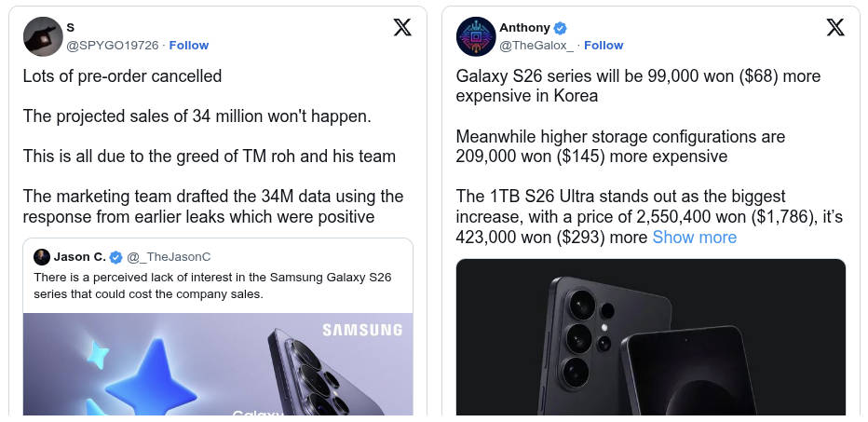Click Jason C.'s small avatar
Image resolution: width=868 pixels, height=422 pixels.
(42, 256)
